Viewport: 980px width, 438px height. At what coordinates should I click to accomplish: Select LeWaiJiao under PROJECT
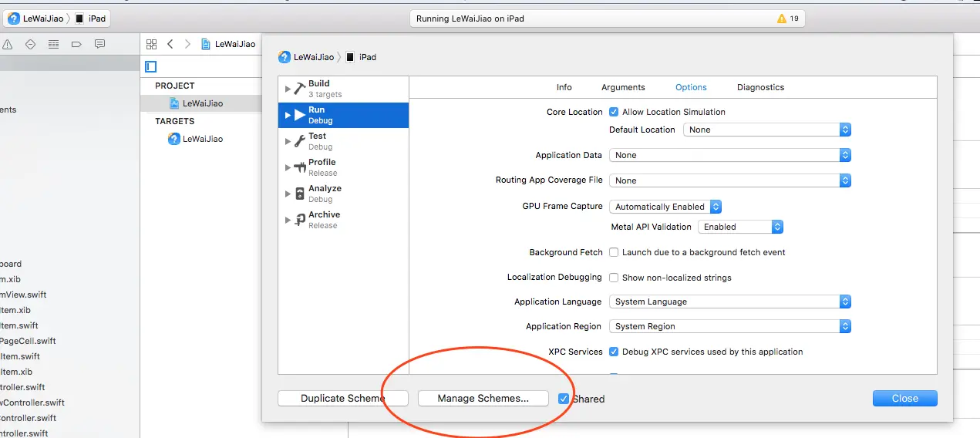click(x=203, y=103)
